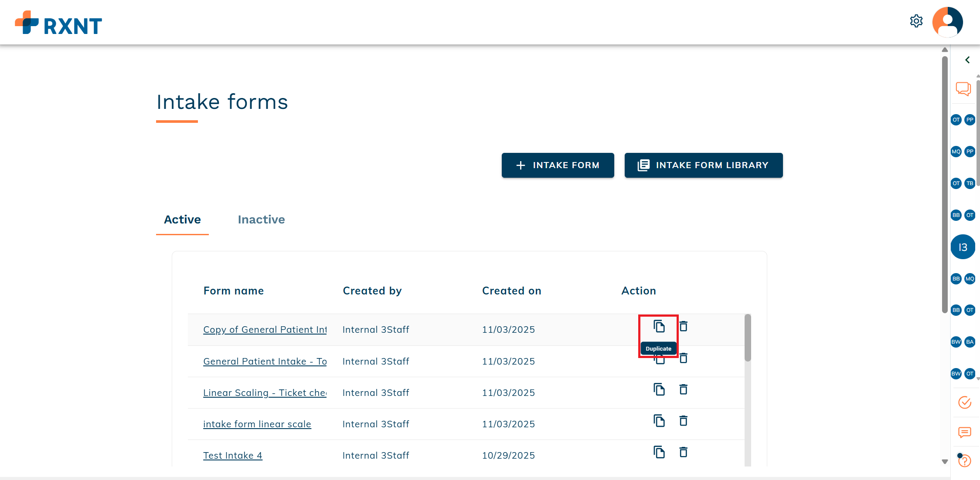
Task: Open the help question mark icon
Action: point(964,460)
